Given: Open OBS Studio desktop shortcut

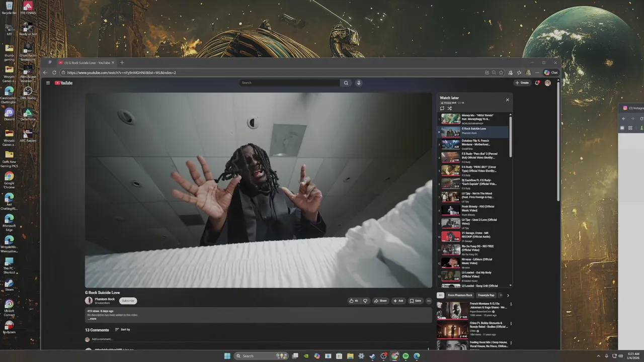Looking at the screenshot, I should (28, 93).
